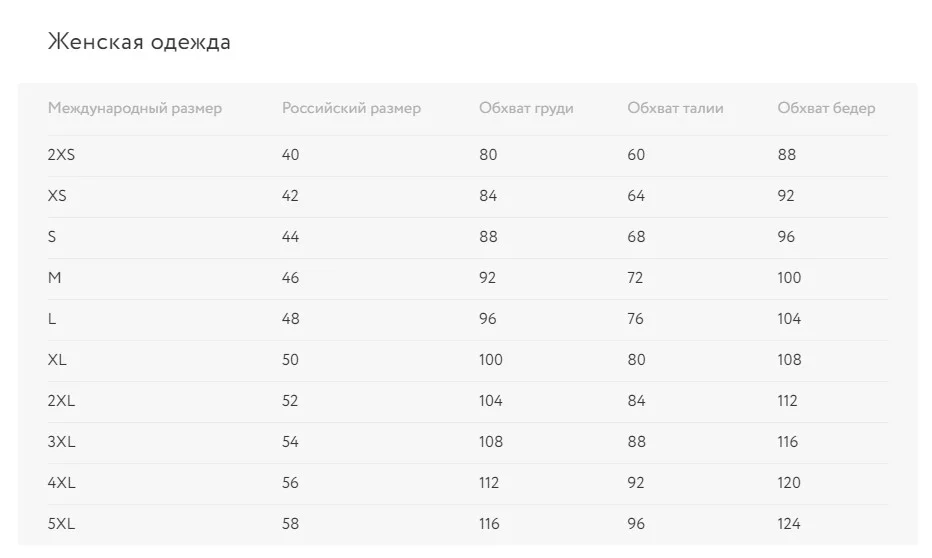Viewport: 932px width, 558px height.
Task: Select Russian size 58 cell
Action: (x=290, y=524)
